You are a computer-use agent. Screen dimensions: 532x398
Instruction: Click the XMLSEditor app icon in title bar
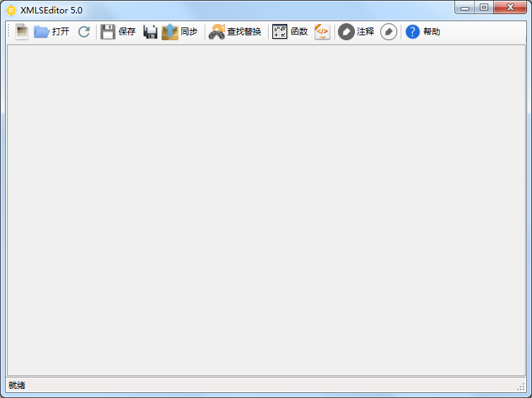(11, 10)
